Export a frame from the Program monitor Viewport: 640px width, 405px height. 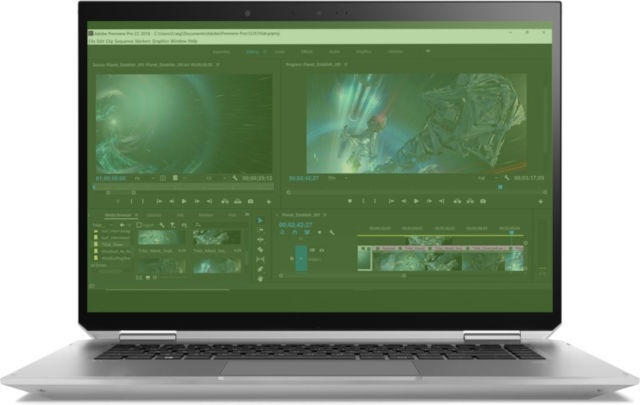[483, 201]
